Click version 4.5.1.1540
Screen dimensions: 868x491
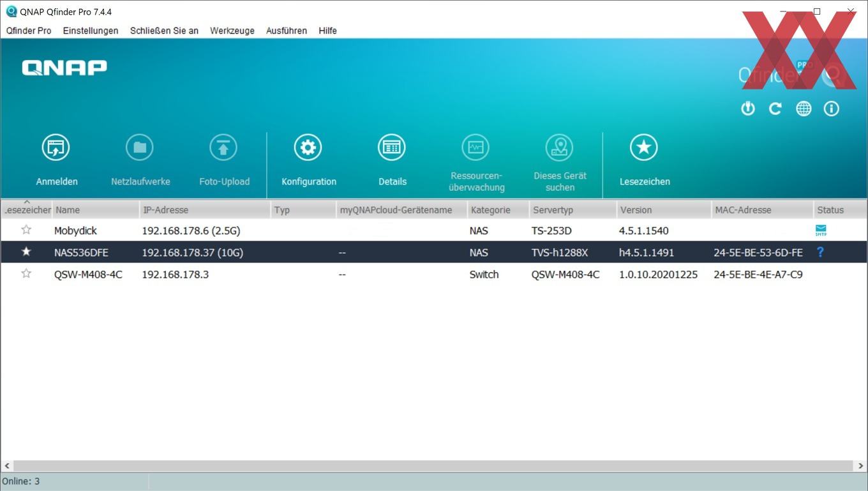[643, 230]
